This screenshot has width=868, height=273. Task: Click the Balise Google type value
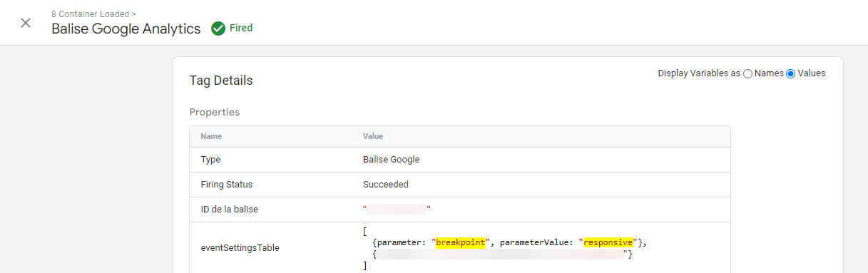392,160
